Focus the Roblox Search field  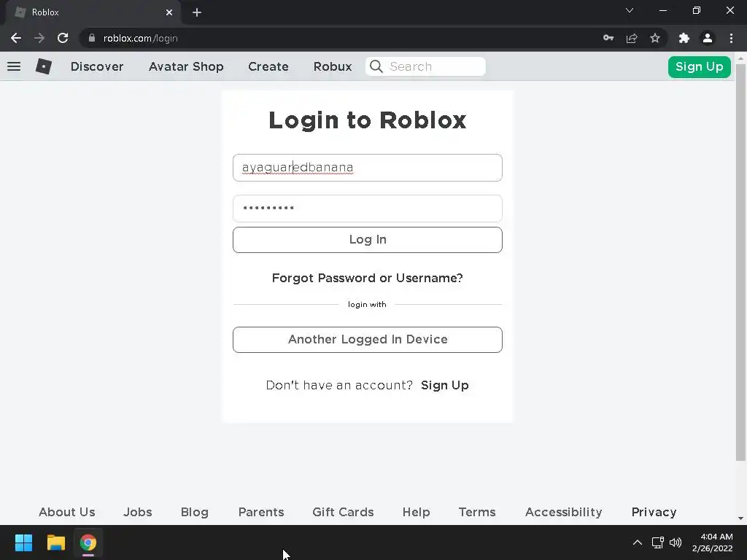(425, 66)
